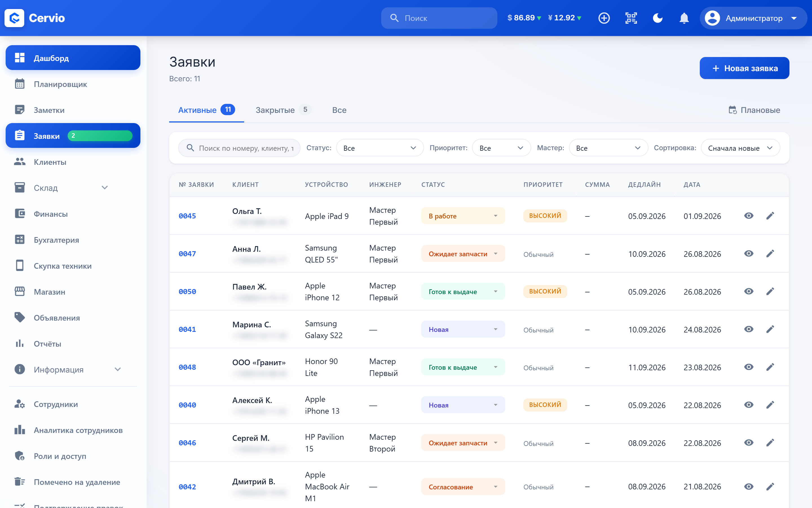Viewport: 812px width, 508px height.
Task: Open Роли и доступ section
Action: [73, 456]
